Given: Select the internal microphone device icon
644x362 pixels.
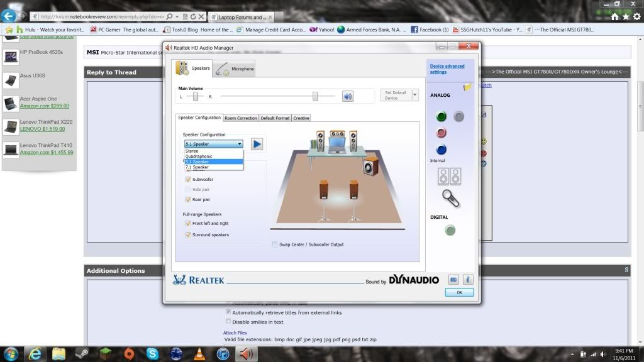Looking at the screenshot, I should pyautogui.click(x=450, y=199).
